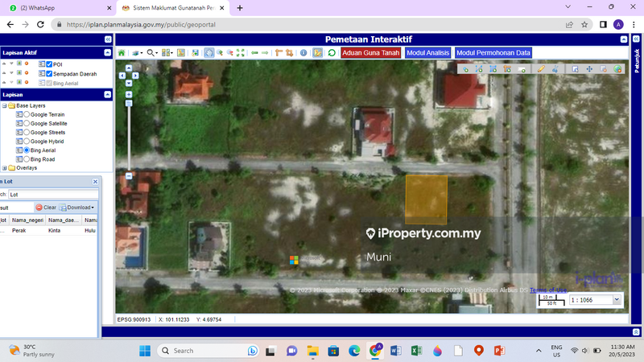Go to previous map extent arrow
644x362 pixels.
coord(255,53)
